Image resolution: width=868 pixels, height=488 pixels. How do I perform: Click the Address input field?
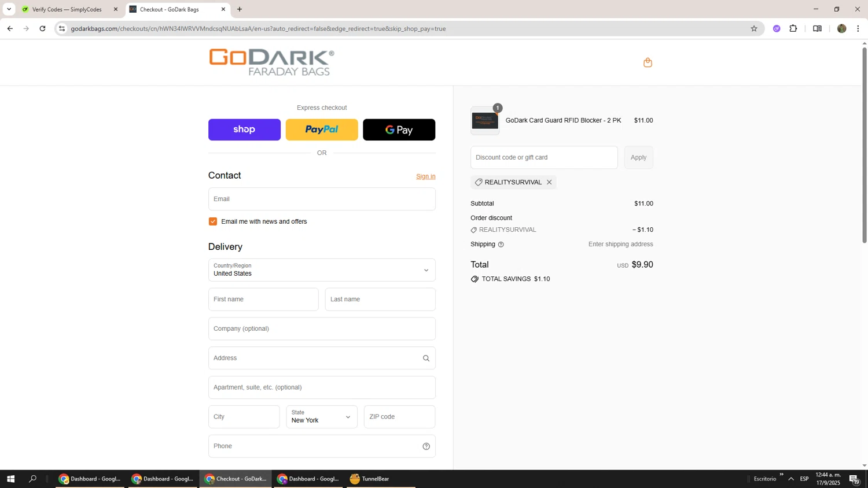tap(322, 358)
